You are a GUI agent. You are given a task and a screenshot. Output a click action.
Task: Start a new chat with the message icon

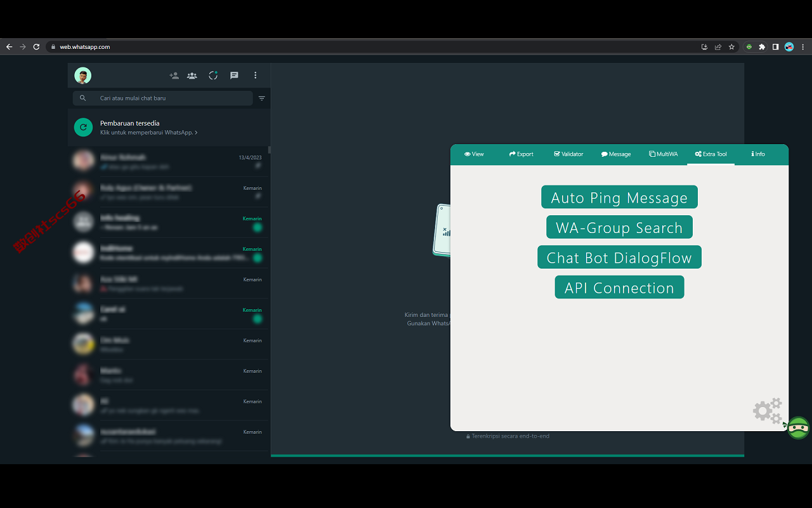[234, 76]
